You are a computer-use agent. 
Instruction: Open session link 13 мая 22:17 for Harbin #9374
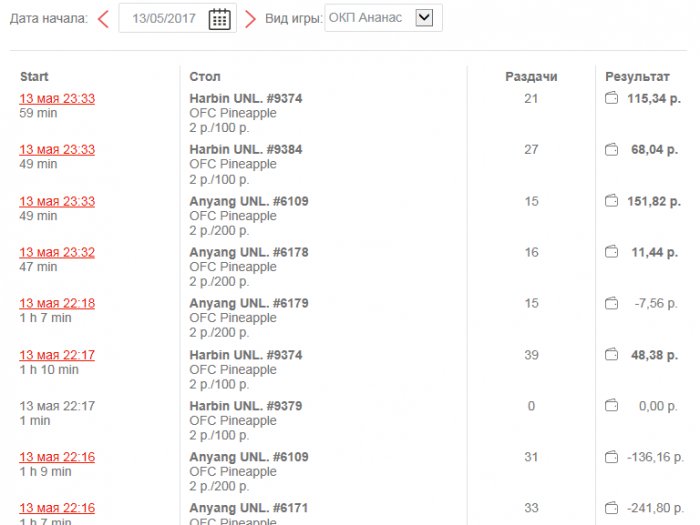click(x=57, y=355)
